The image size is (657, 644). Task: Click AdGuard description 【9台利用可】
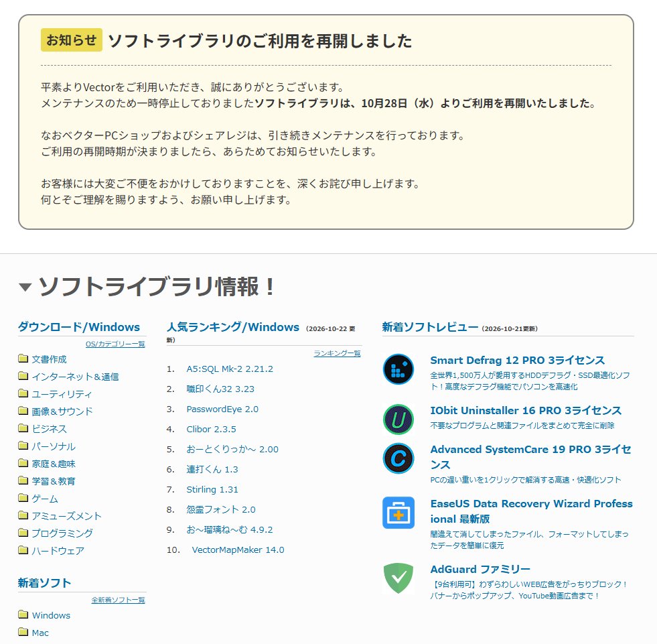point(529,590)
